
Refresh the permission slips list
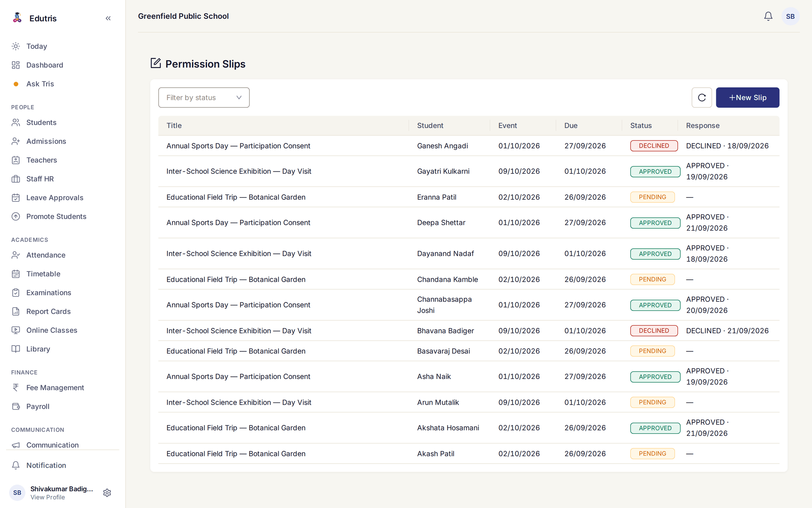[x=702, y=98]
